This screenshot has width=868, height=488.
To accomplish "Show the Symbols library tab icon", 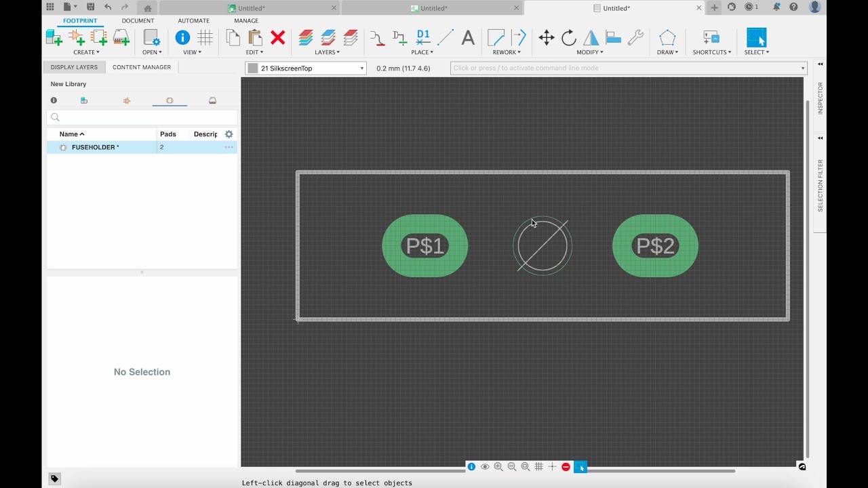I will tap(127, 100).
